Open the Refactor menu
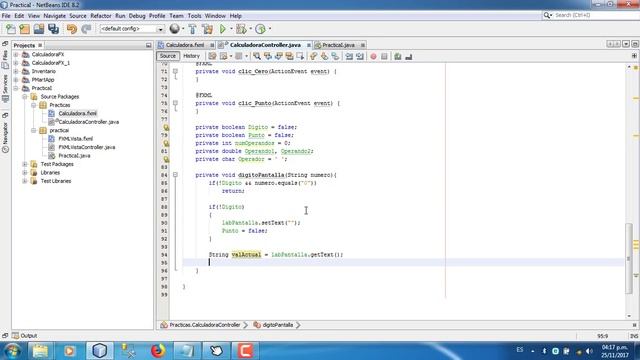Image resolution: width=640 pixels, height=360 pixels. (x=101, y=16)
